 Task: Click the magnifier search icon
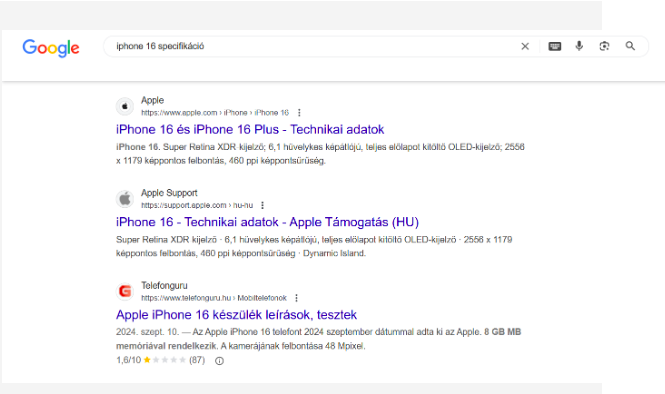(x=630, y=46)
